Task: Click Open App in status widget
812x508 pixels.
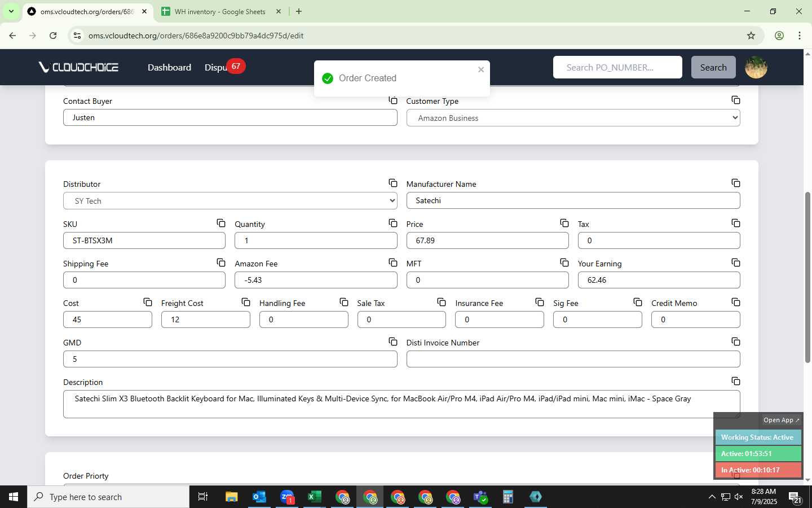Action: click(x=782, y=420)
